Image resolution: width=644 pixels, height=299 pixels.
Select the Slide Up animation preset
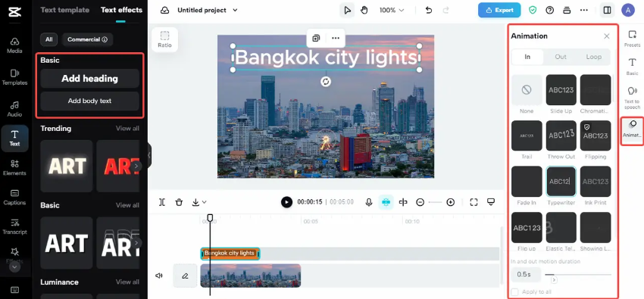pyautogui.click(x=561, y=90)
